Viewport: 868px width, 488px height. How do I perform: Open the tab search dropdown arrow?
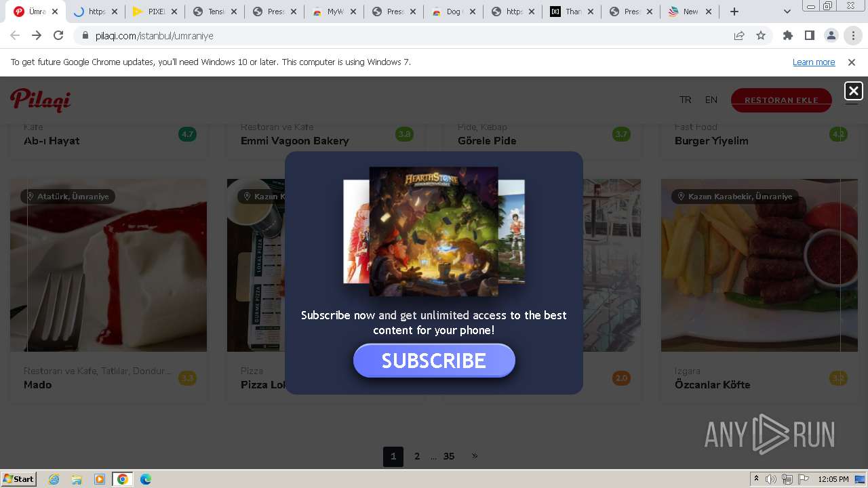click(787, 12)
